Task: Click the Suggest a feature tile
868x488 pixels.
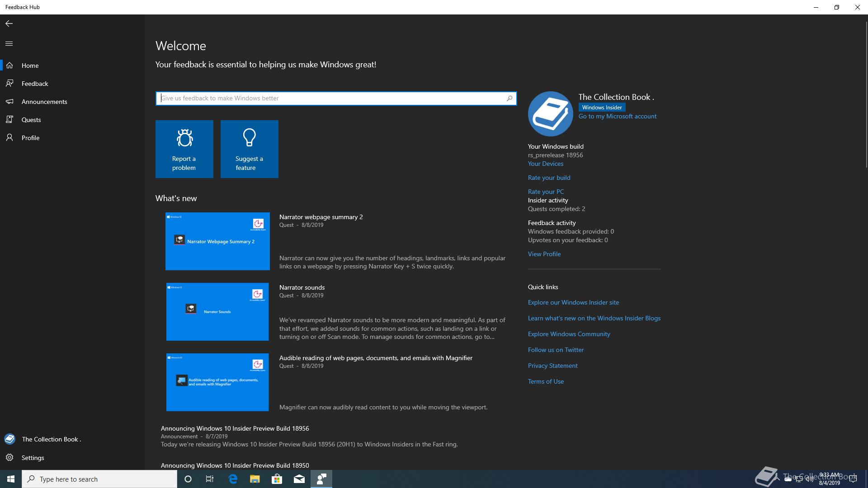Action: click(x=250, y=149)
